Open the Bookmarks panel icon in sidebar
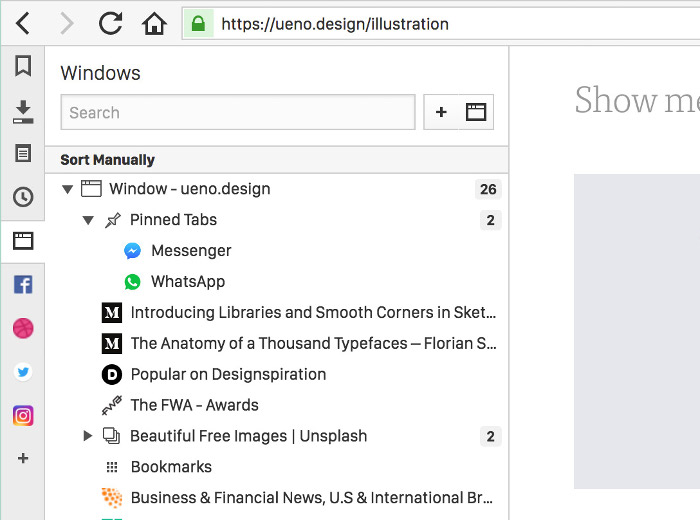Image resolution: width=700 pixels, height=520 pixels. point(22,66)
